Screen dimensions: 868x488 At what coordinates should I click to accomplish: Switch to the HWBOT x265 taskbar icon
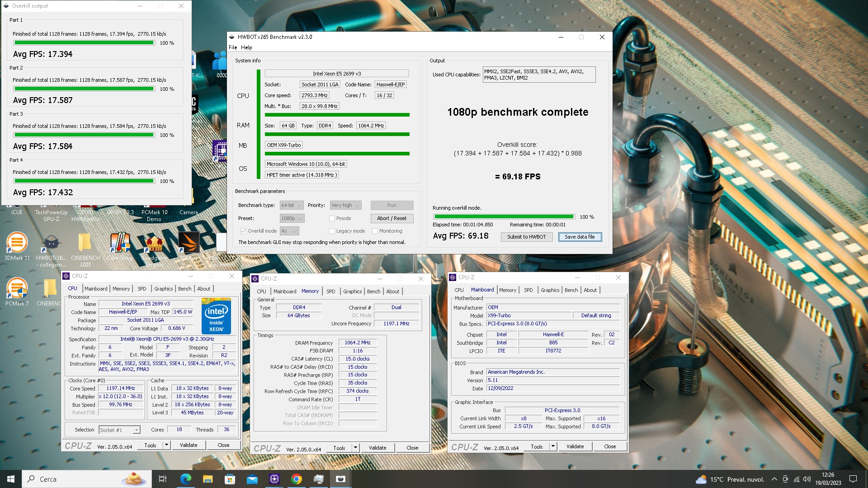[340, 479]
